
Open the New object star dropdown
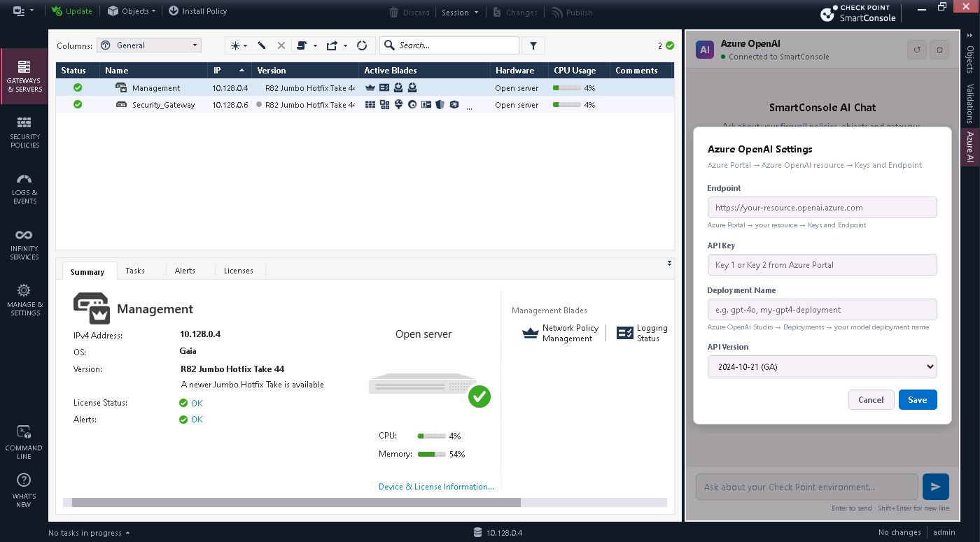[x=239, y=45]
